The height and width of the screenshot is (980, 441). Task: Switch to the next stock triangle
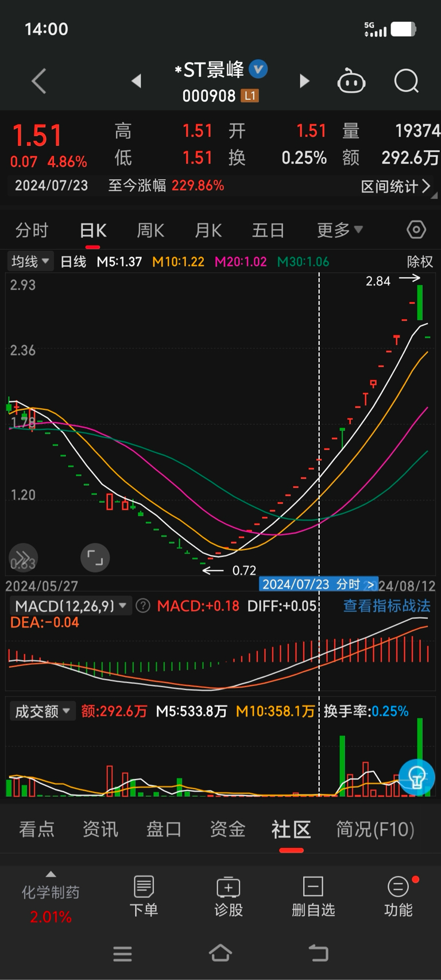pyautogui.click(x=304, y=81)
